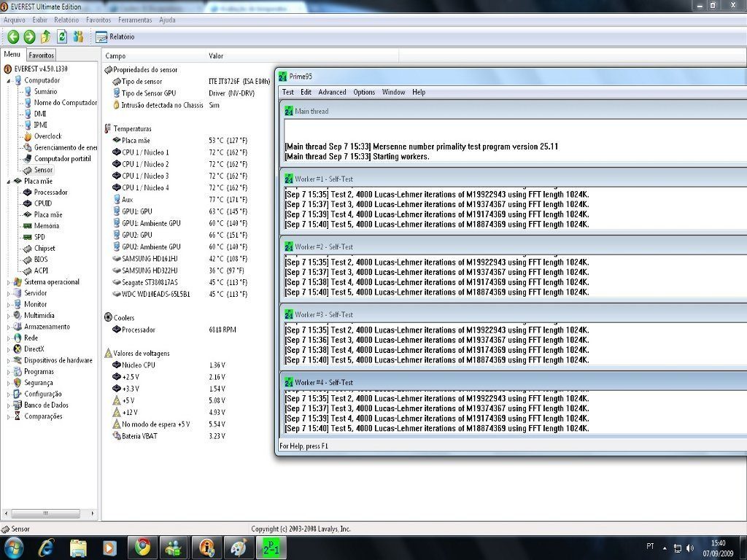Open the Options menu in Prime95
The height and width of the screenshot is (560, 747).
(364, 93)
